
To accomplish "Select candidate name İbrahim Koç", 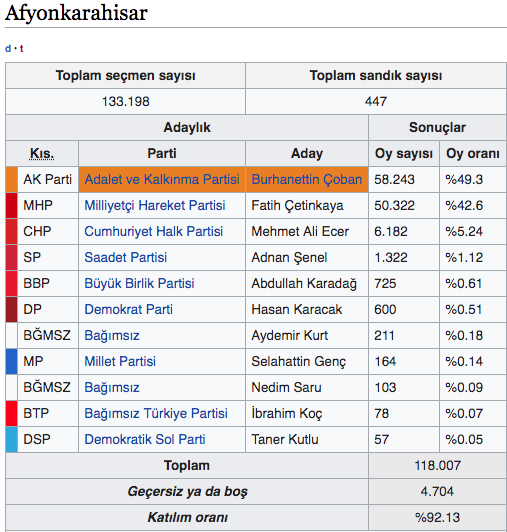I will pos(287,413).
